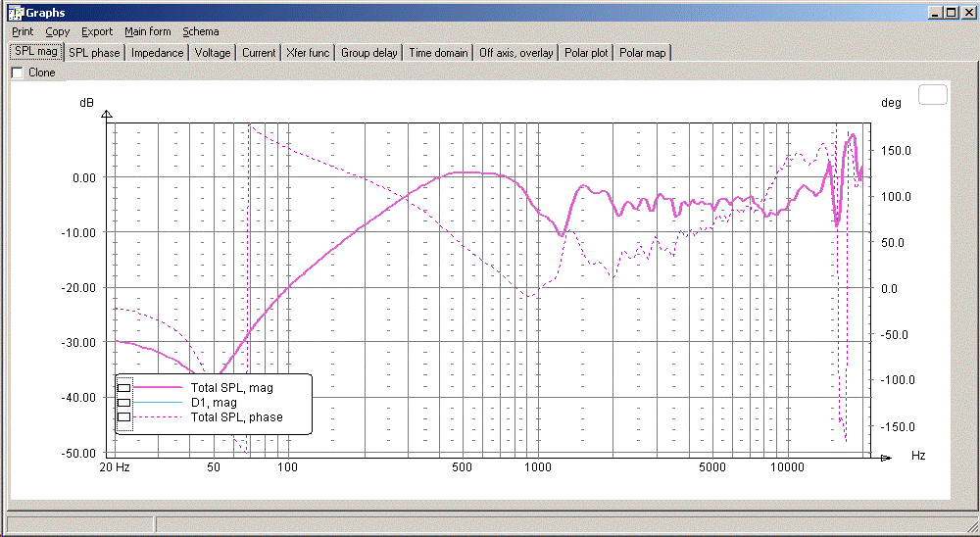Click the 500 frequency axis label
Screen dimensions: 980x537
coord(462,467)
